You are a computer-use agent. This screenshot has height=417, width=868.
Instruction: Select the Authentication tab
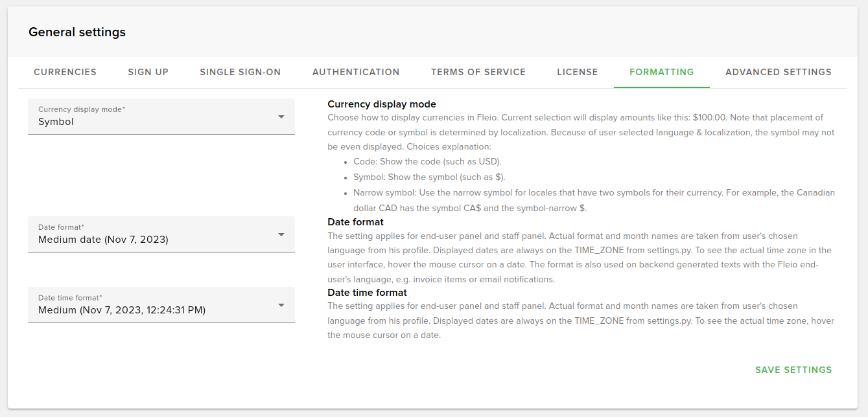(356, 72)
